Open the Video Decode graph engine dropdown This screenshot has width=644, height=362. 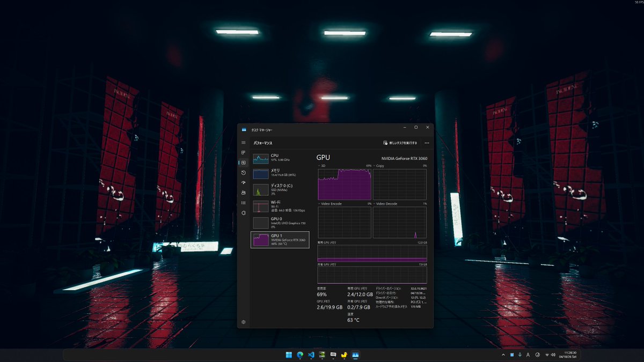[385, 204]
